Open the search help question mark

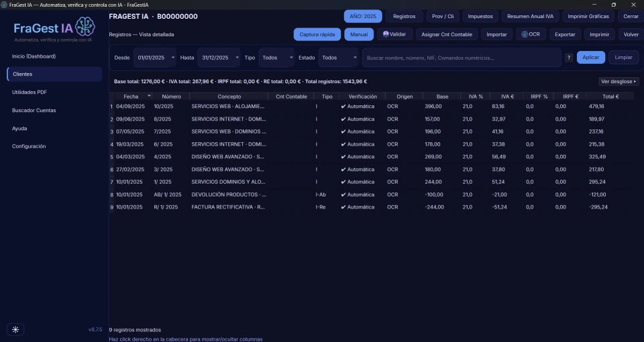pos(569,58)
